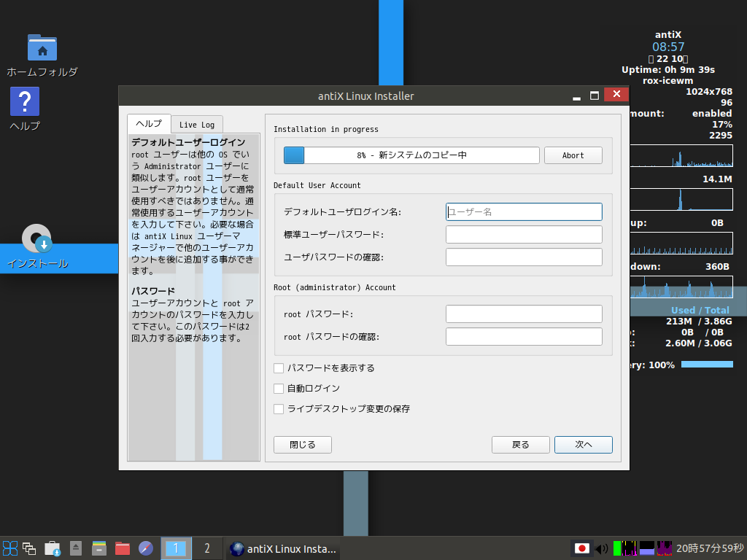Enable 自動ログイン checkbox
This screenshot has height=560, width=747.
coord(279,389)
